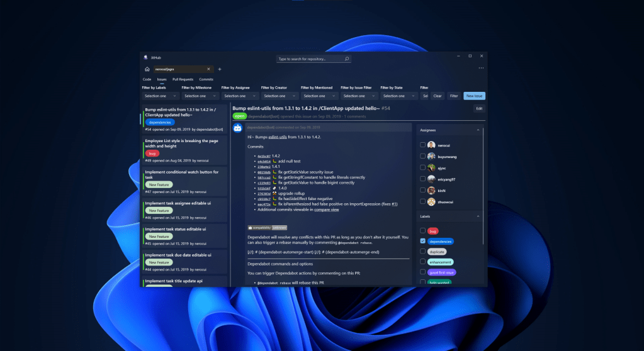Open the Filter by Labels dropdown
644x351 pixels.
[x=160, y=96]
